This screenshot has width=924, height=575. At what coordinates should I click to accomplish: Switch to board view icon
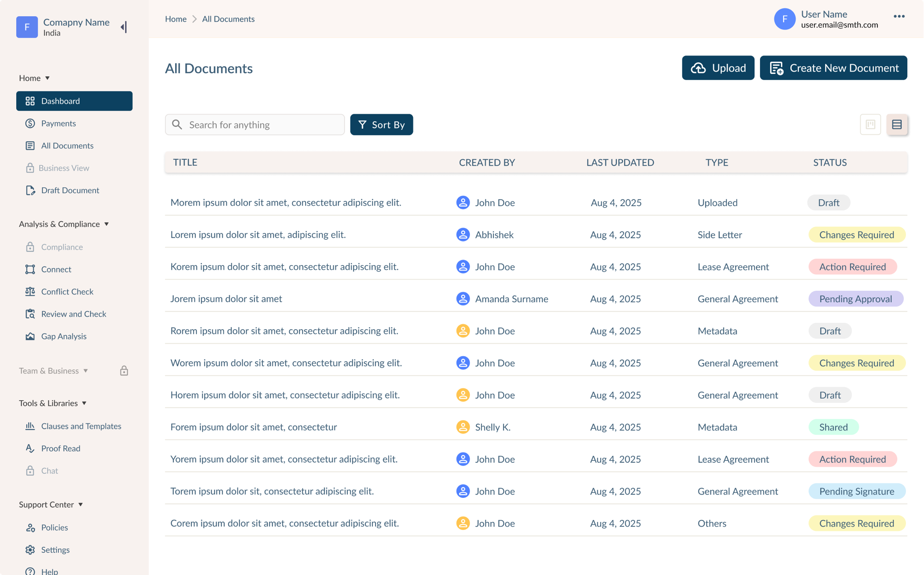[870, 124]
